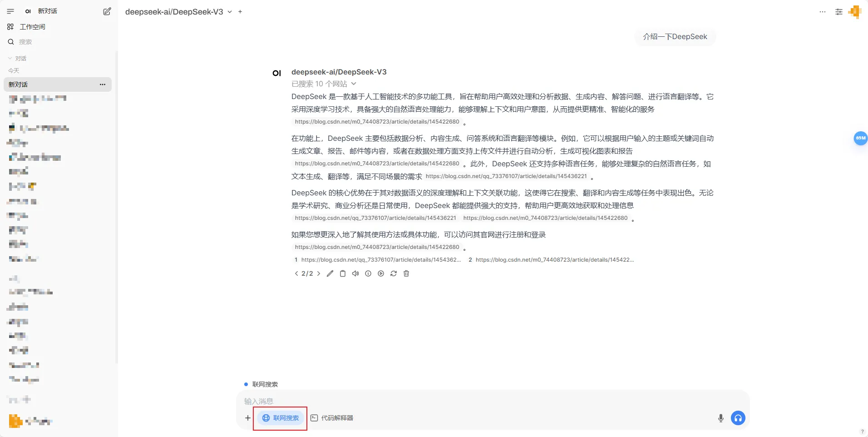Show generation info for the response
The height and width of the screenshot is (437, 868).
coord(368,273)
